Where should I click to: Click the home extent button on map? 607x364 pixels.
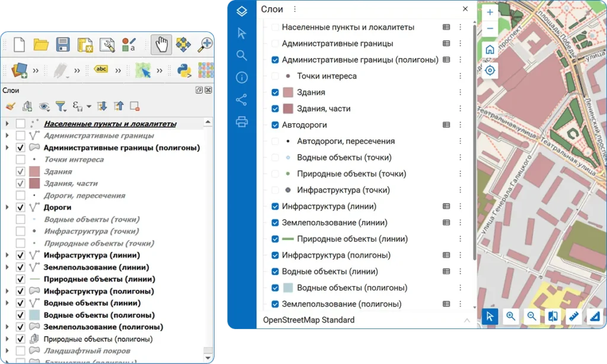[x=490, y=50]
